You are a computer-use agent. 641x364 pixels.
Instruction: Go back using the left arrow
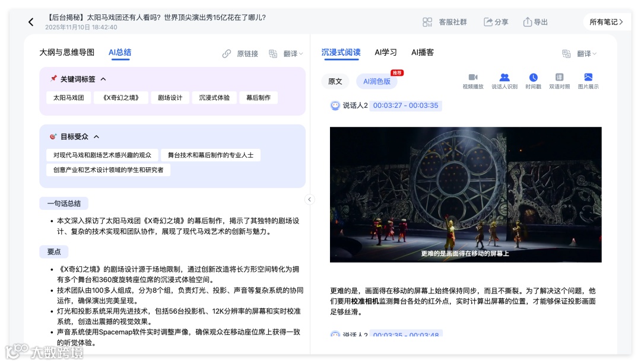pyautogui.click(x=31, y=22)
